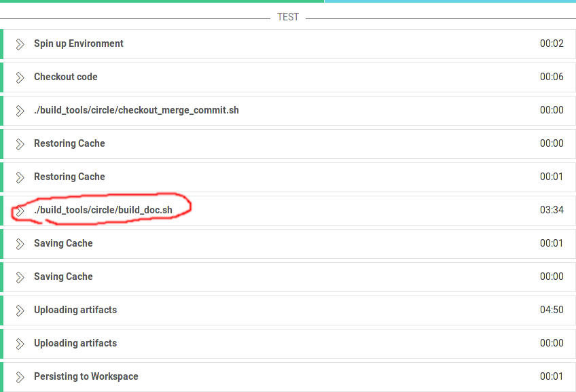
Task: Expand the Checkout code step
Action: pos(20,77)
